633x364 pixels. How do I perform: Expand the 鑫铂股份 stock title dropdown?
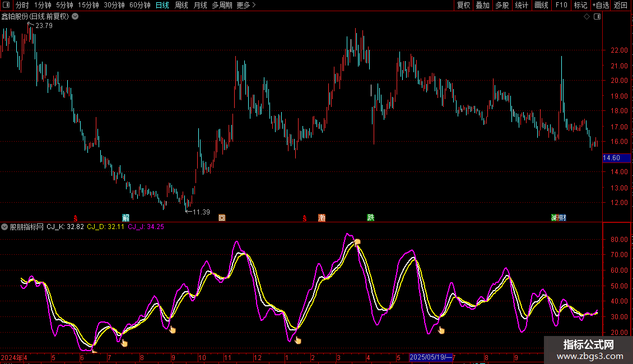pos(75,16)
